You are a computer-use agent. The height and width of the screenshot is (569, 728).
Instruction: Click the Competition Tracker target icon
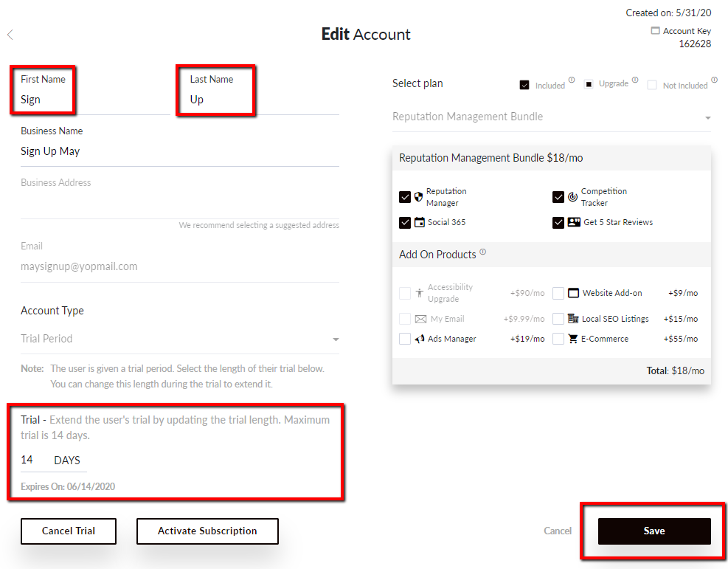pyautogui.click(x=572, y=197)
